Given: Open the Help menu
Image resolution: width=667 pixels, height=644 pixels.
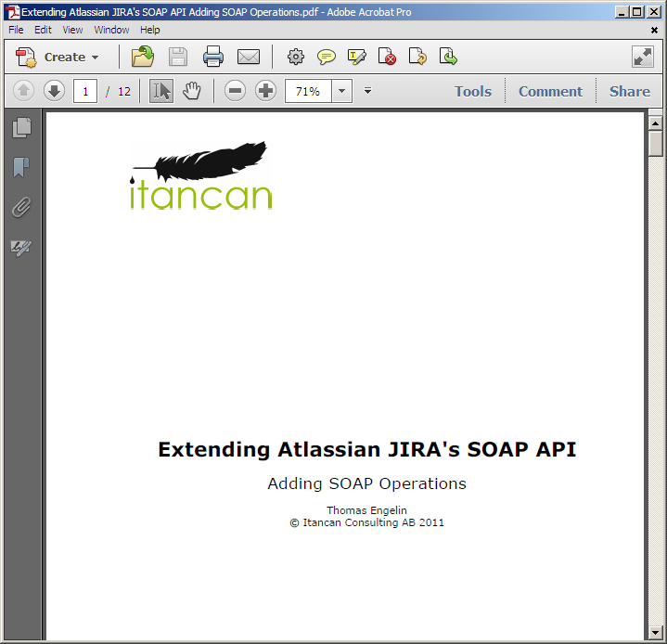Looking at the screenshot, I should pyautogui.click(x=150, y=30).
